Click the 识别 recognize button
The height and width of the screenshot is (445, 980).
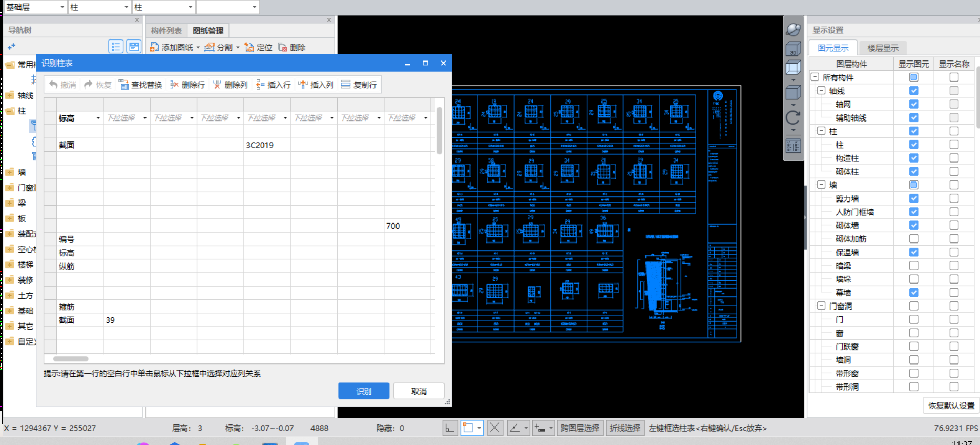click(x=364, y=391)
